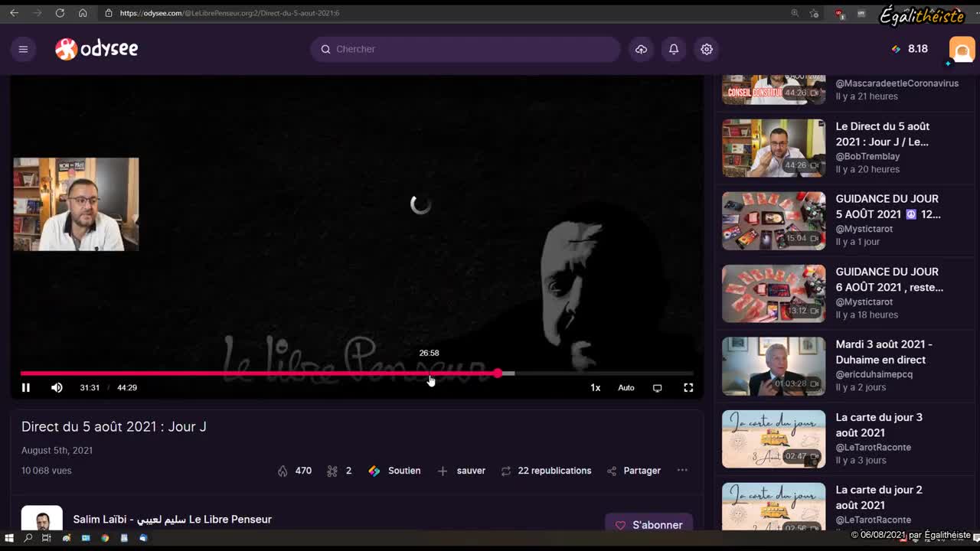This screenshot has height=551, width=980.
Task: Open 22 republications
Action: [x=546, y=471]
